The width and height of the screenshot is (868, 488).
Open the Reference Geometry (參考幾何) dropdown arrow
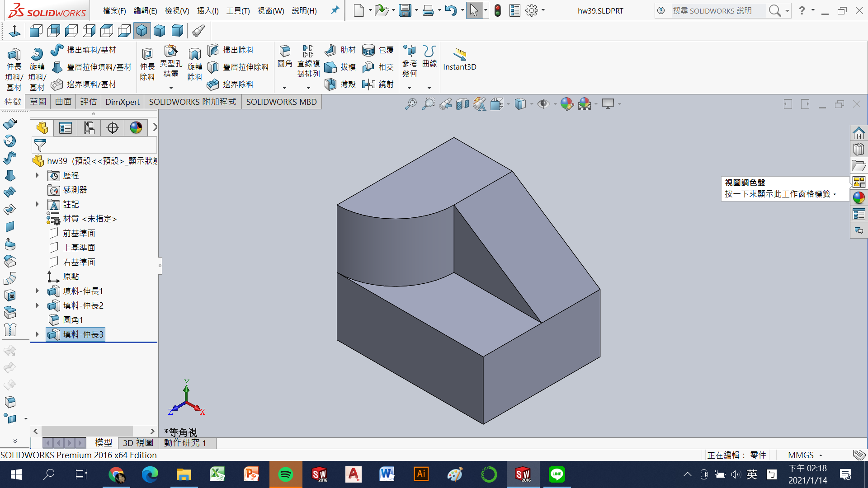pos(410,88)
